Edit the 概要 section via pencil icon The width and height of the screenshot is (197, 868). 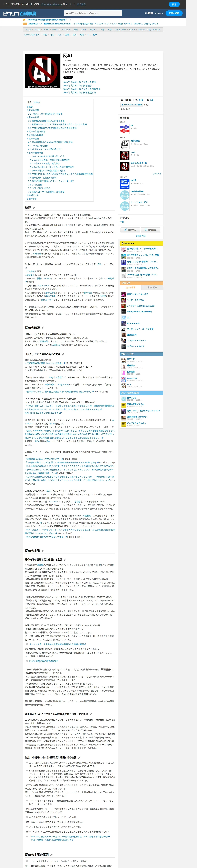pyautogui.click(x=33, y=208)
